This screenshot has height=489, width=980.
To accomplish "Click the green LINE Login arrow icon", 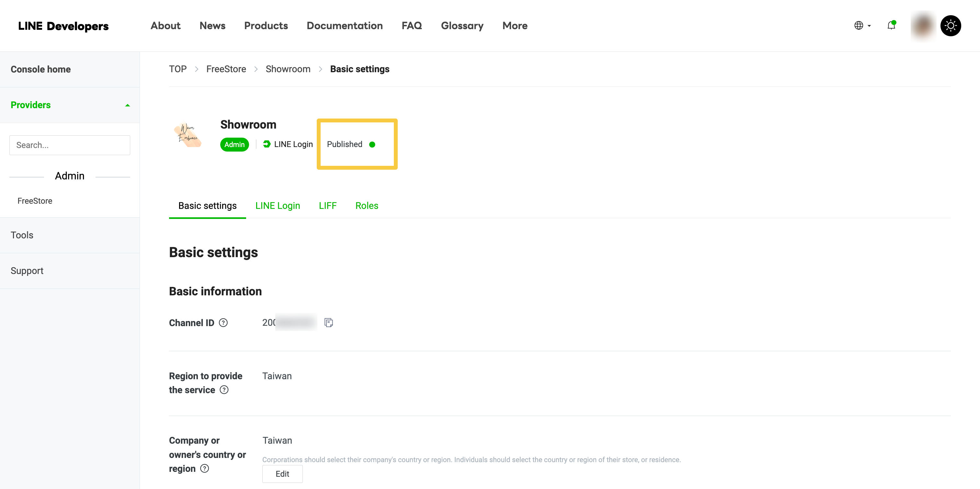I will [x=267, y=144].
